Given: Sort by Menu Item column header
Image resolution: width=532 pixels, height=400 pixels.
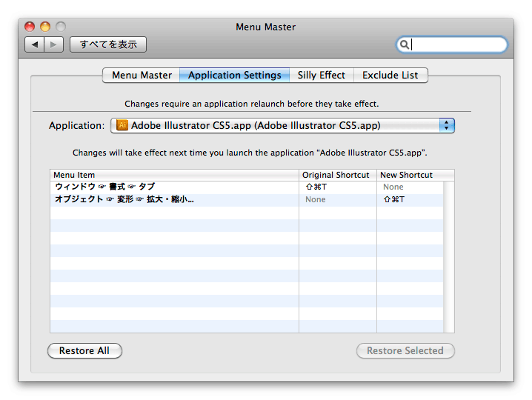Looking at the screenshot, I should (174, 175).
